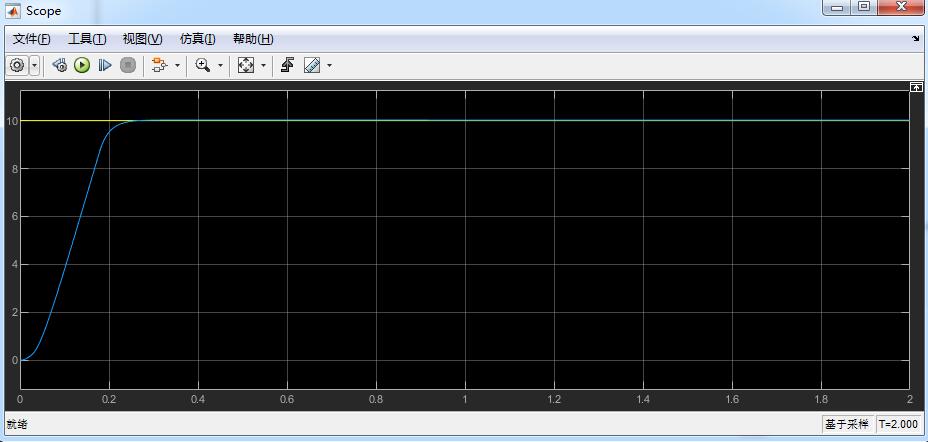Click the greyed stop simulation button

128,65
